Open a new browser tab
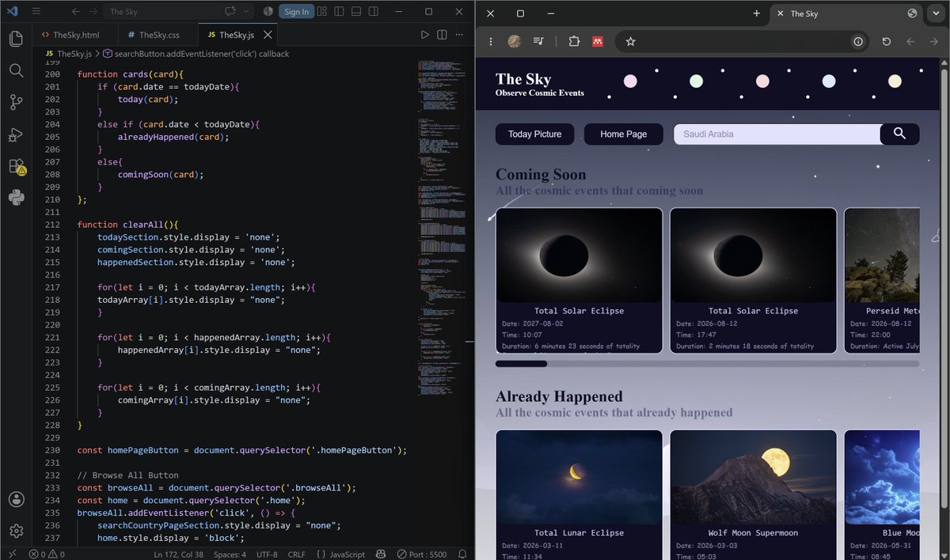Image resolution: width=950 pixels, height=560 pixels. click(x=756, y=13)
